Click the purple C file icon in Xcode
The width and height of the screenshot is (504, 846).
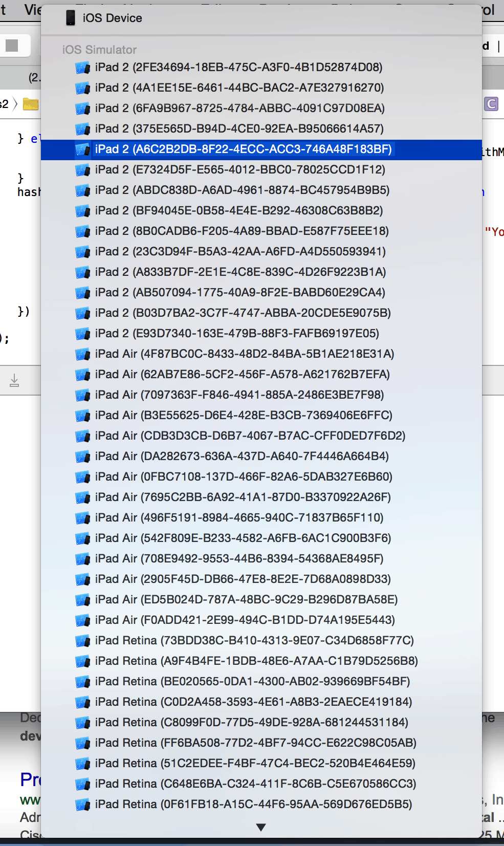click(x=491, y=104)
